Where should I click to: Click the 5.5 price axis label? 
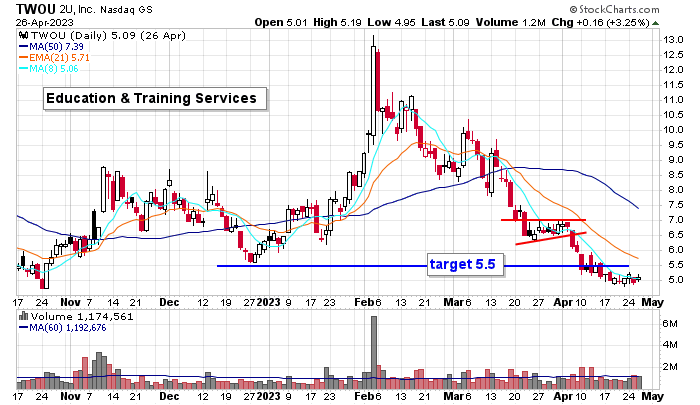[x=675, y=265]
